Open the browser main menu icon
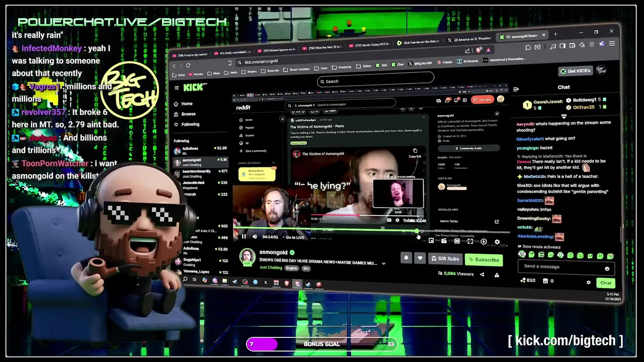 tap(611, 43)
